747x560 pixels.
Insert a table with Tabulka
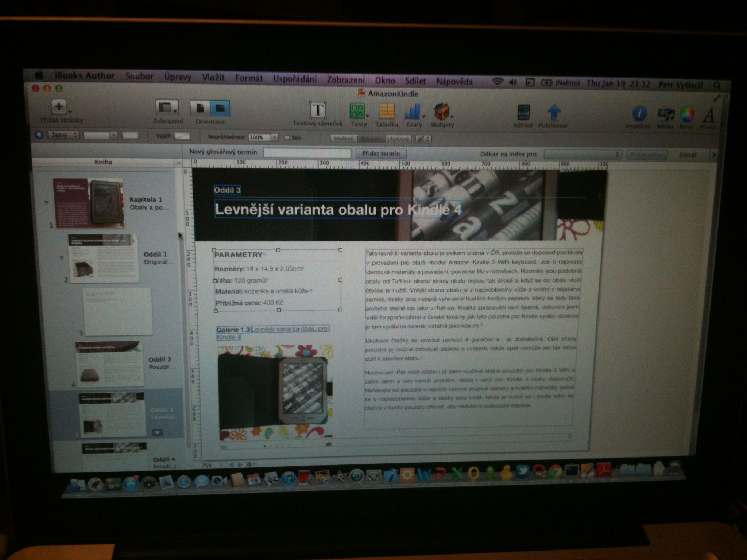tap(387, 112)
